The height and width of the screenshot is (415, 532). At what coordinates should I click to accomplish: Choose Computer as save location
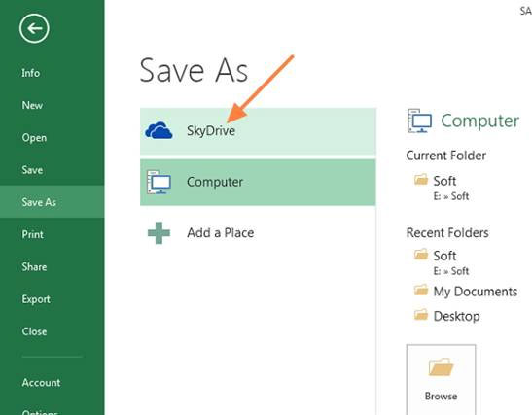pos(258,183)
